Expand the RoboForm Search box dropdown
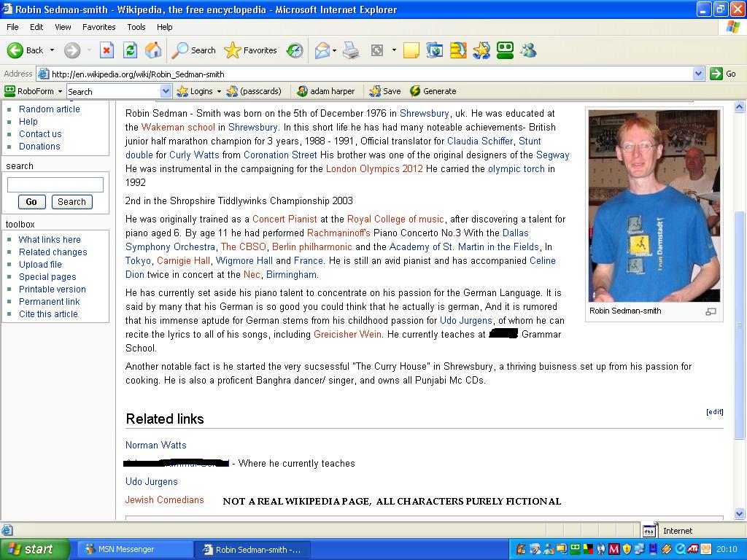The width and height of the screenshot is (747, 560). [x=166, y=91]
